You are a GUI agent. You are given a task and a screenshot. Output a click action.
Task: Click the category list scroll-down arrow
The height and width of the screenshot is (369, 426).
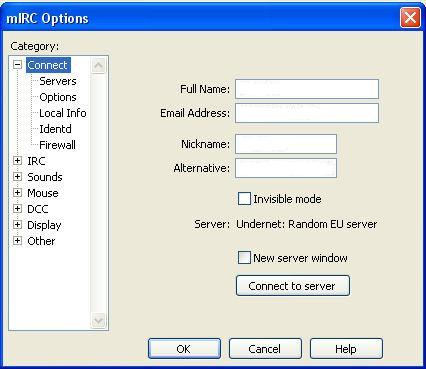tap(98, 321)
